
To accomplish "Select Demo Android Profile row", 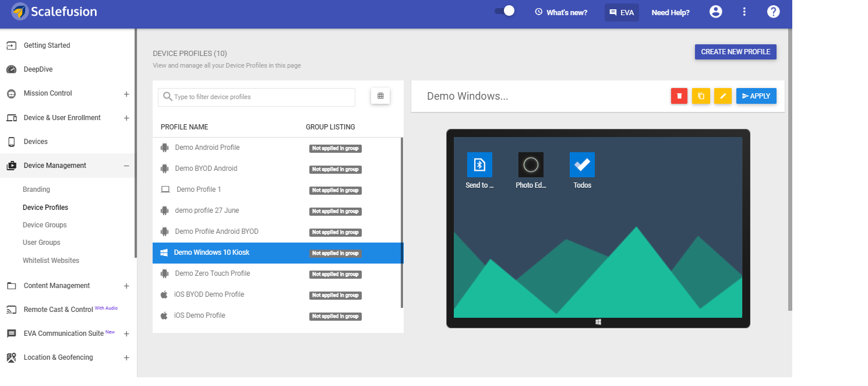I will 277,148.
